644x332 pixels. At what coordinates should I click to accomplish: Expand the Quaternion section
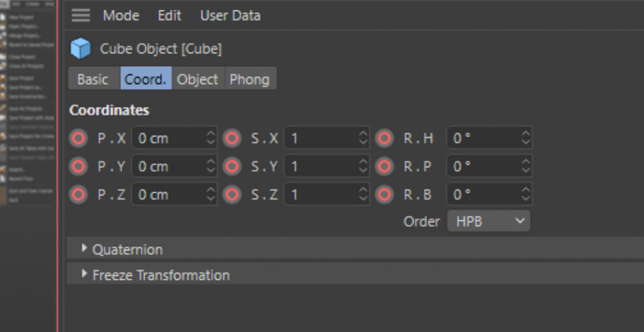85,249
